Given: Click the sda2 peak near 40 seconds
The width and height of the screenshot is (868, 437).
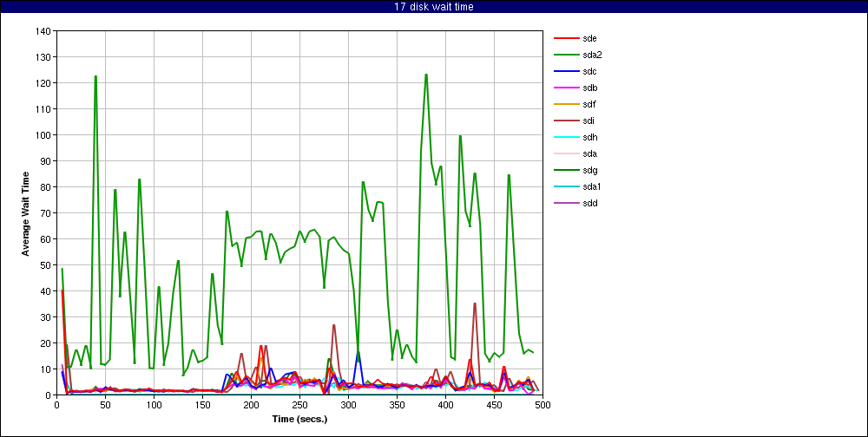Looking at the screenshot, I should pos(95,77).
